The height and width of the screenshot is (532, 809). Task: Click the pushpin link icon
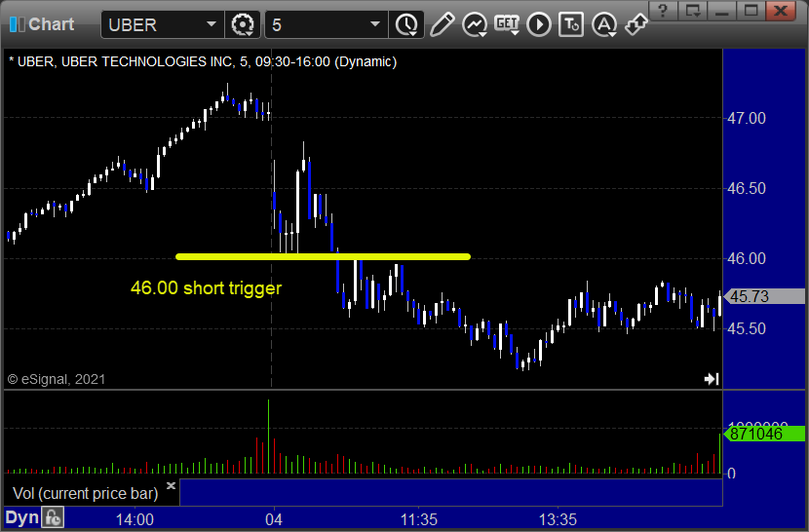636,24
